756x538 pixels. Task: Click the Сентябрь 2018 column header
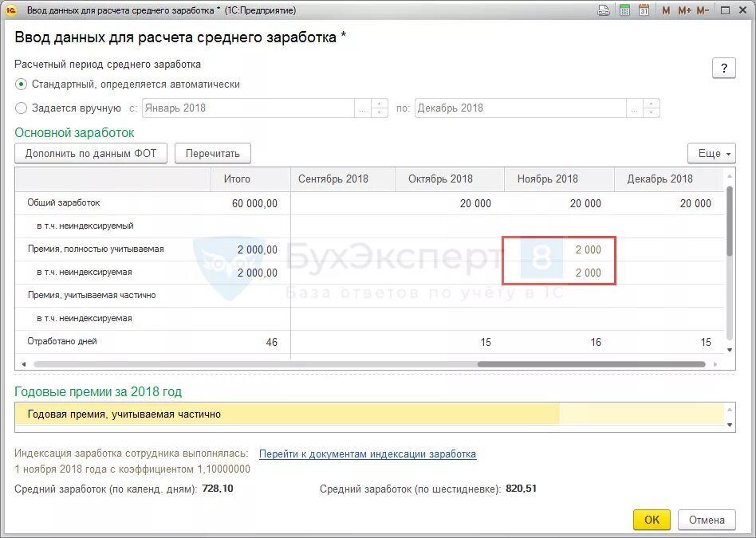(x=343, y=179)
